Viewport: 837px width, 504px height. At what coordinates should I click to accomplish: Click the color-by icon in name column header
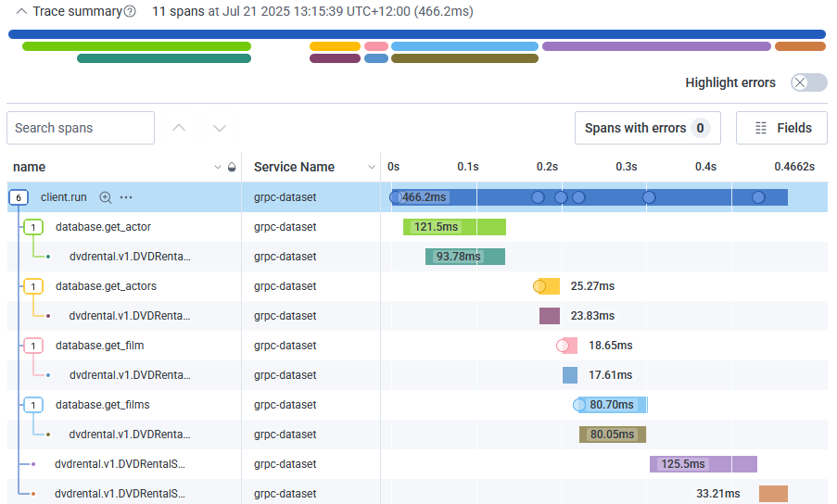231,168
